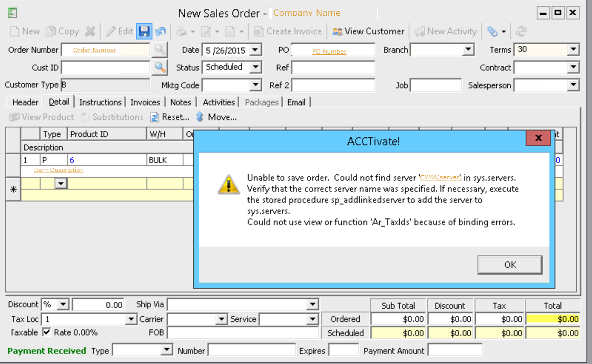Screen dimensions: 592x364
Task: Click the application icon in the title bar
Action: click(12, 13)
